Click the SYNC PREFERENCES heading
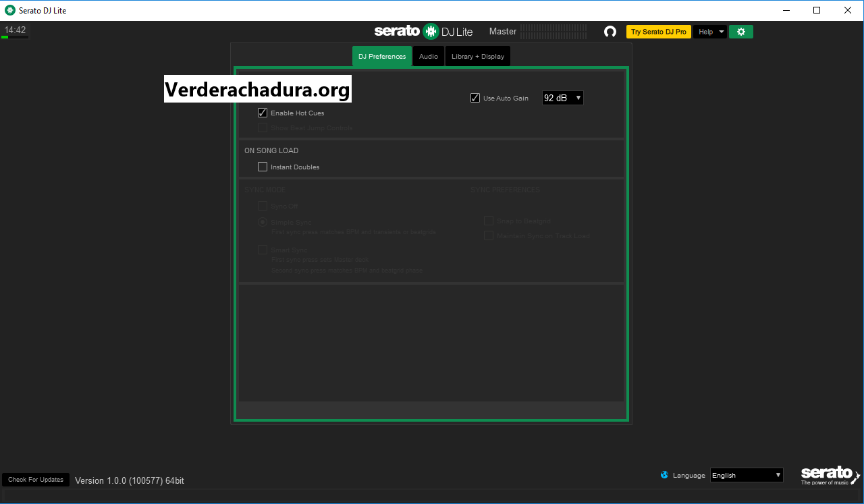This screenshot has height=504, width=864. click(505, 190)
